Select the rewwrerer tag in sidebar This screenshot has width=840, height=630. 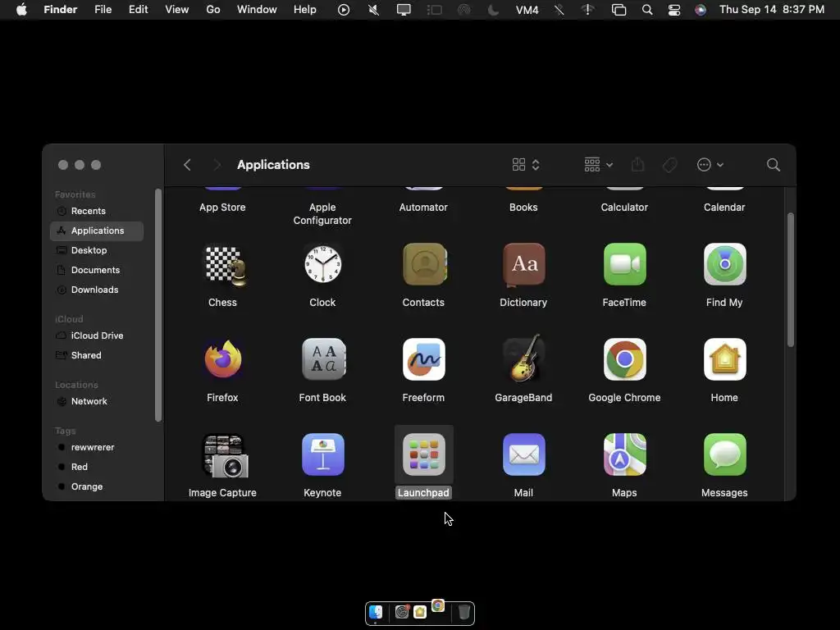point(97,447)
